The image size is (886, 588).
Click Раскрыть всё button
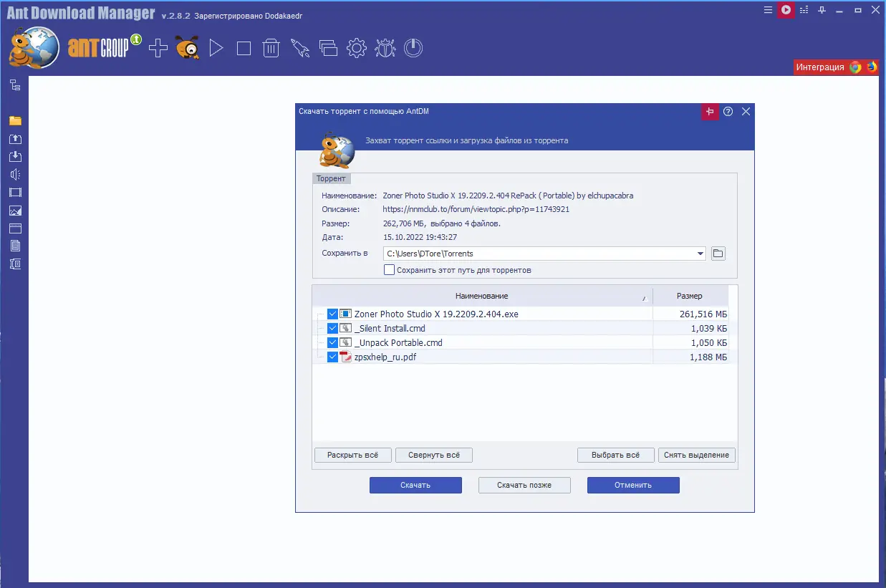(x=353, y=455)
